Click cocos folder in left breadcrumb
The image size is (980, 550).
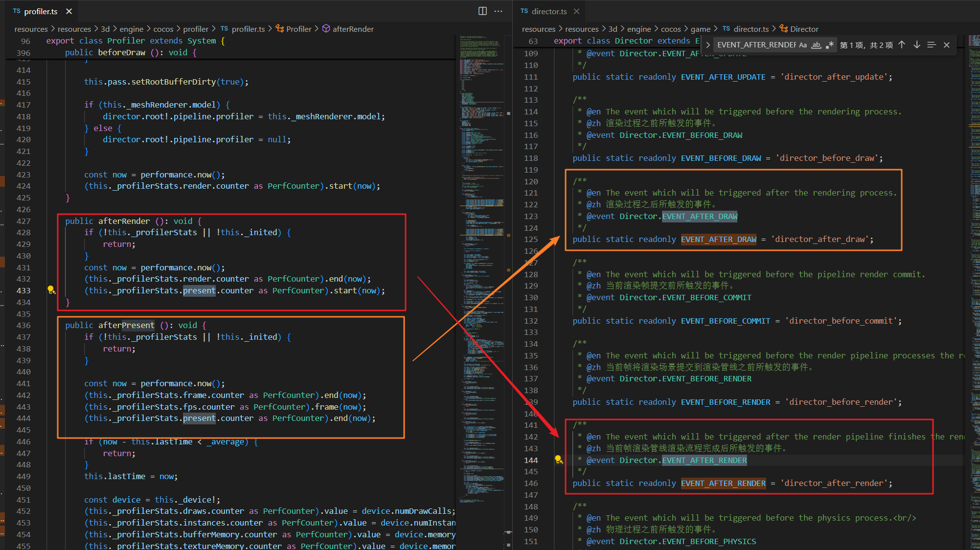click(x=163, y=29)
